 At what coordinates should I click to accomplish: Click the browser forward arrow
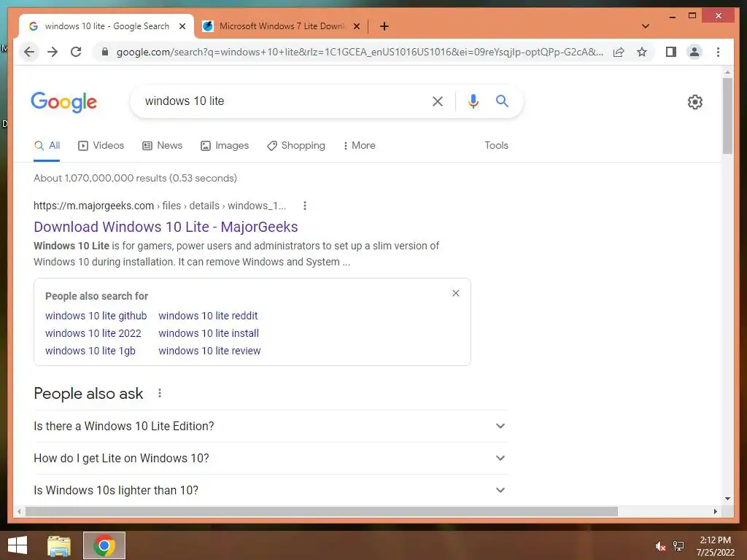[x=53, y=52]
